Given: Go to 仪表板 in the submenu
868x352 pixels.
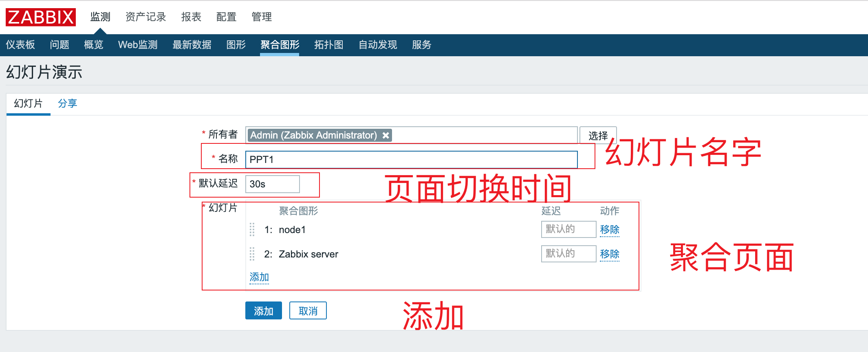Looking at the screenshot, I should [x=20, y=45].
